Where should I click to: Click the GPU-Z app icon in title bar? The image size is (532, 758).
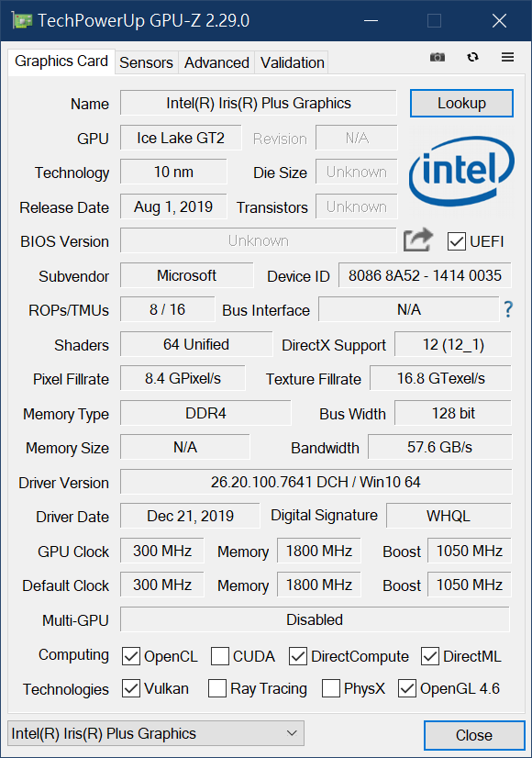22,21
